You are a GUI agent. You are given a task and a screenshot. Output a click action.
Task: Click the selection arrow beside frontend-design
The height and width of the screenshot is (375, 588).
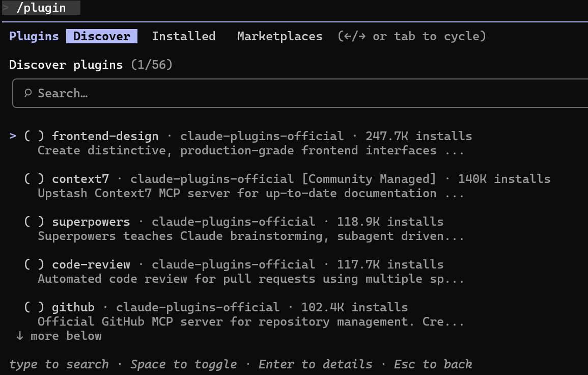13,136
